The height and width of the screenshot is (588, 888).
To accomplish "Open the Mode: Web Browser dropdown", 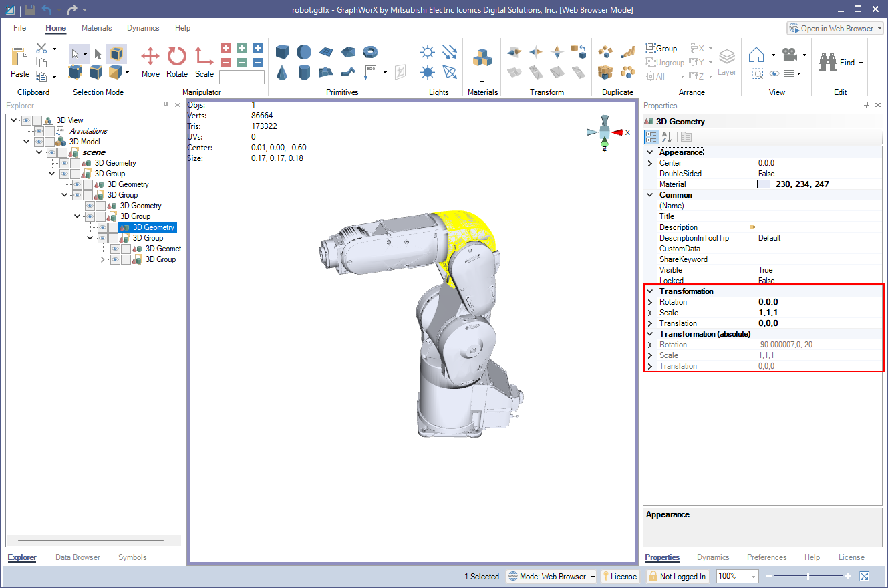I will coord(551,576).
